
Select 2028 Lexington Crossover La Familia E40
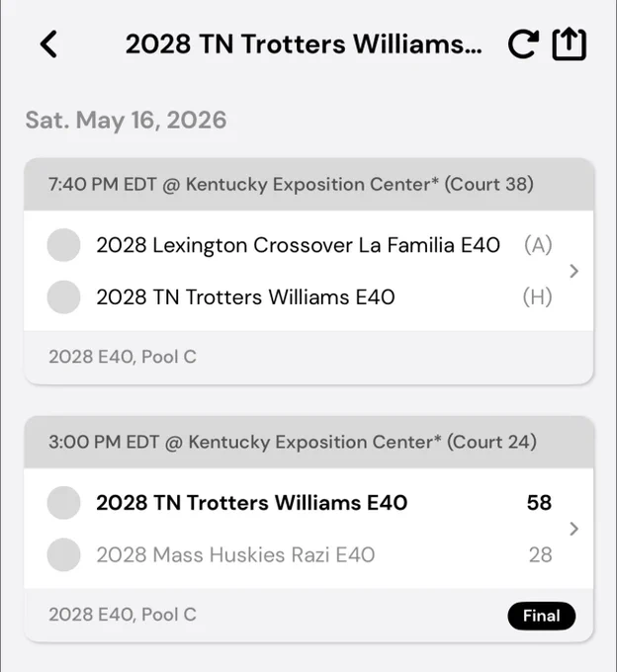pos(298,245)
